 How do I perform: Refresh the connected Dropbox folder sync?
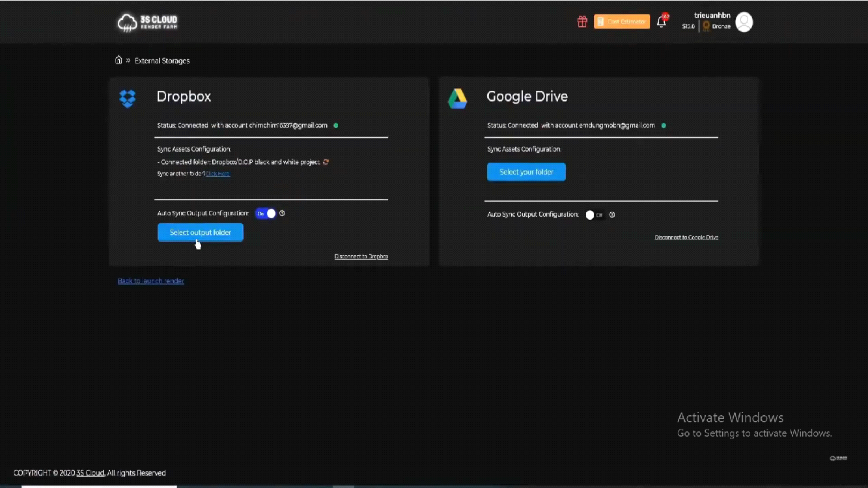click(x=326, y=162)
